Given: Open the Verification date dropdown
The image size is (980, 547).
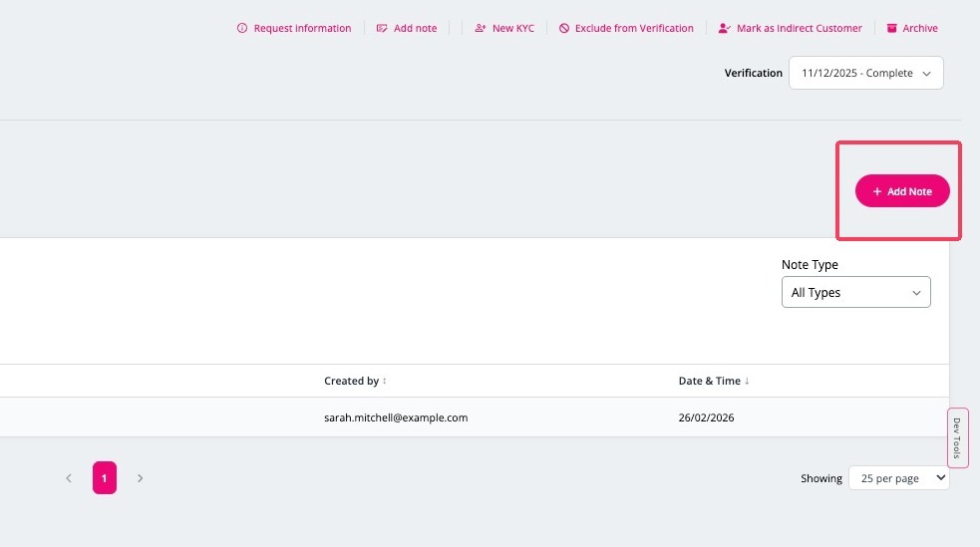Looking at the screenshot, I should coord(865,73).
